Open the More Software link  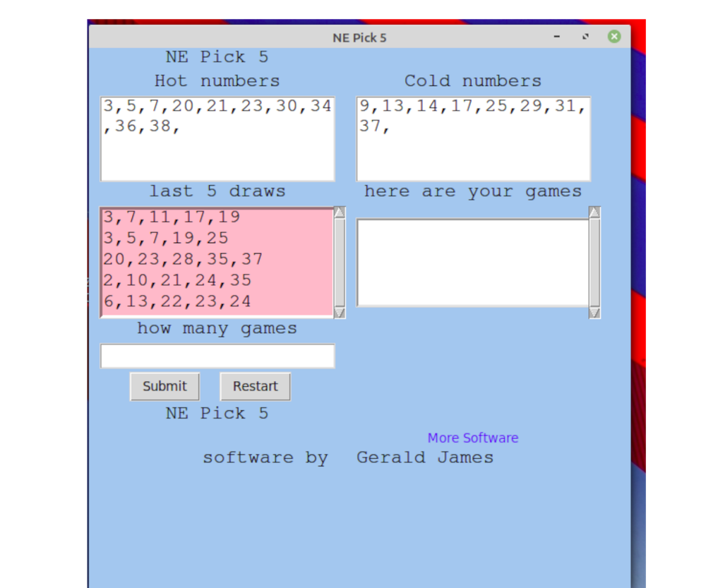[472, 438]
